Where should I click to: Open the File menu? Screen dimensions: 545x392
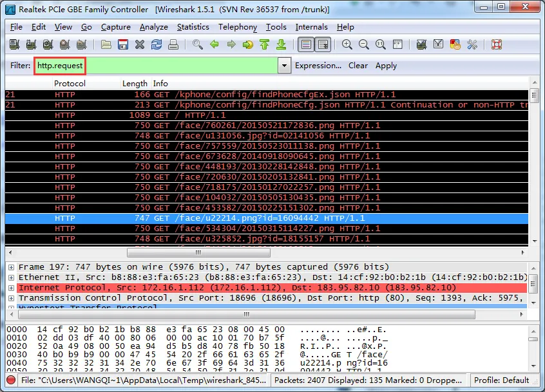tap(16, 27)
